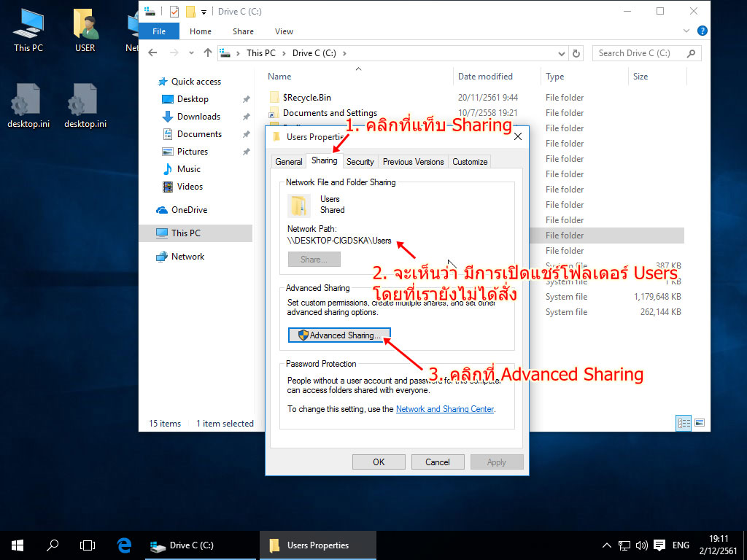Open Search magnifier on the taskbar
The width and height of the screenshot is (747, 560).
click(x=53, y=545)
